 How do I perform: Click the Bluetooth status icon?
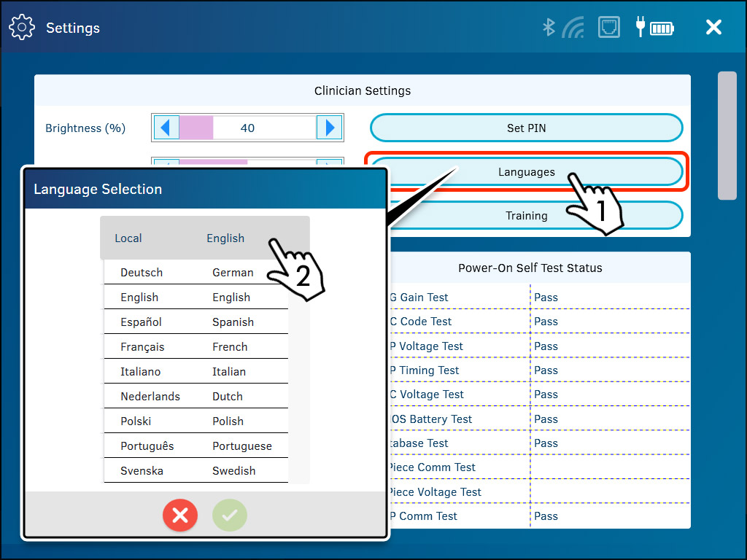[x=549, y=28]
